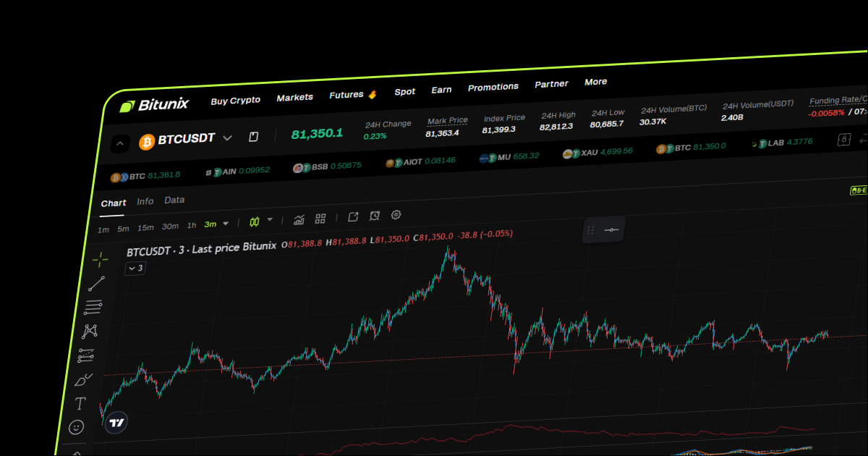Click the floating toolbar horizontal line icon
The image size is (868, 456).
click(612, 230)
